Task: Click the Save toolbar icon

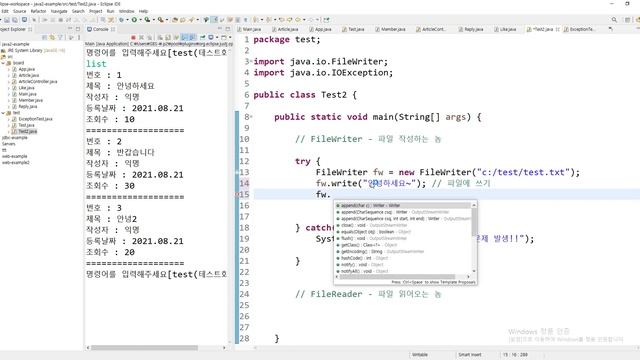Action: click(7, 20)
